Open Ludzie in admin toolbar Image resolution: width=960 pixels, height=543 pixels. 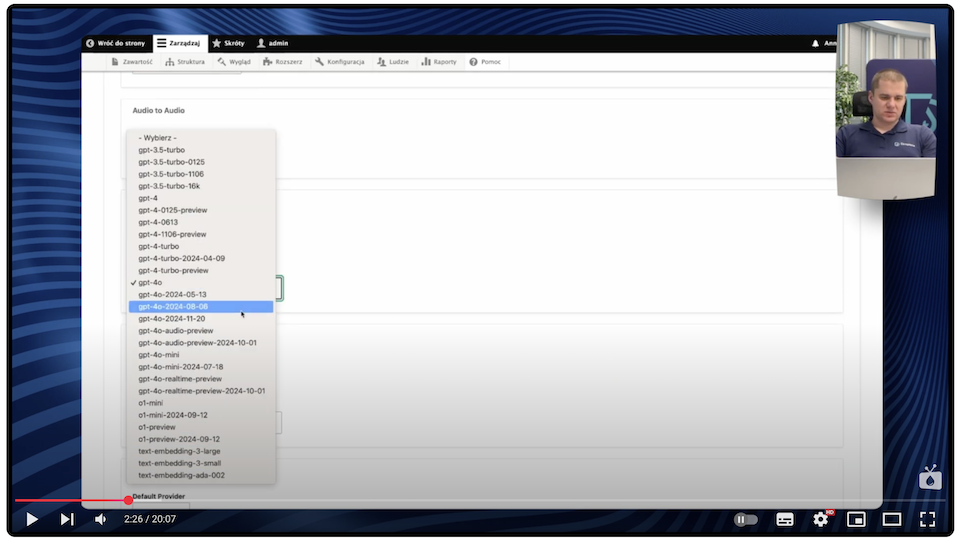click(x=393, y=62)
